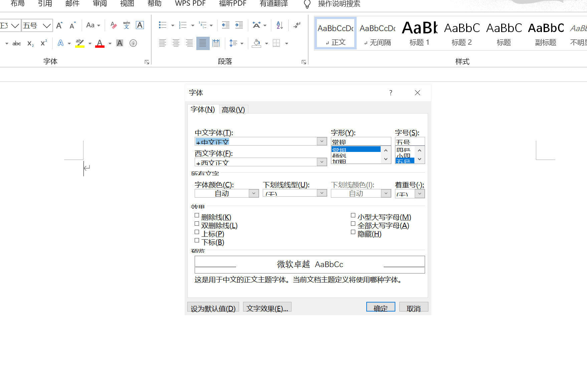Viewport: 587px width, 392px height.
Task: Open the phonetic guide (wén) tool
Action: click(x=127, y=25)
